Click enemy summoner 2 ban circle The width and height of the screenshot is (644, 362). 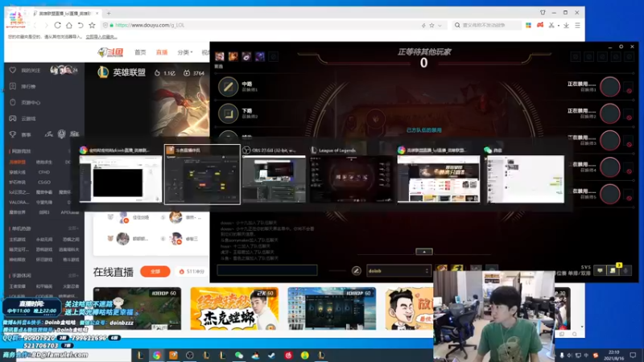pos(610,113)
